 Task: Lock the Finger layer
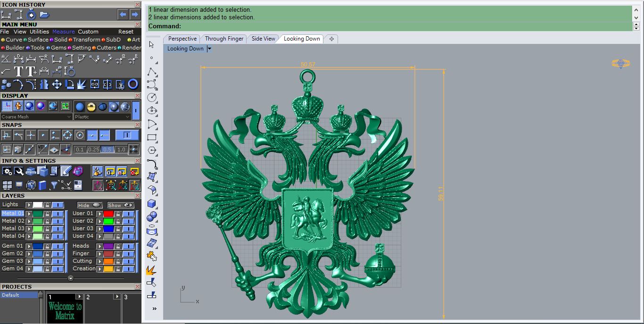pyautogui.click(x=118, y=254)
